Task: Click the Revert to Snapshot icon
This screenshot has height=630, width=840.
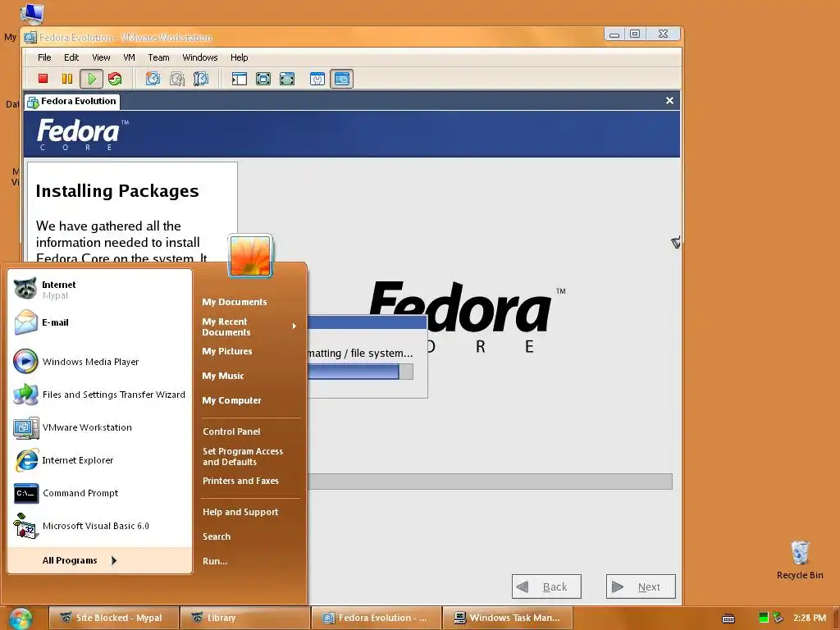Action: coord(177,79)
